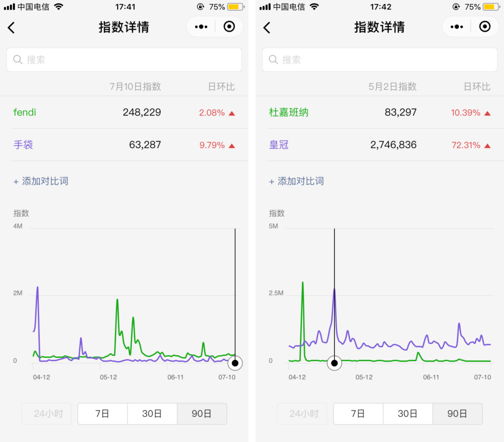Click the rotation lock icon in right status bar
504x442 pixels.
click(456, 7)
